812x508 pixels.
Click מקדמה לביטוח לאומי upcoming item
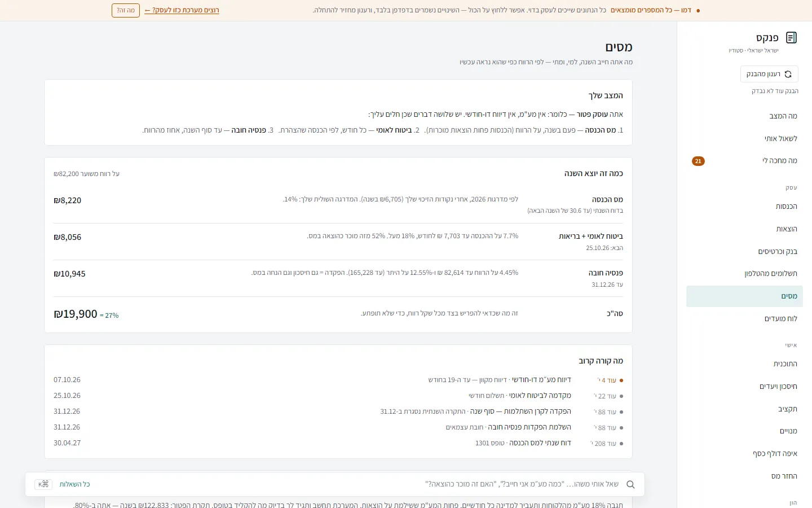pyautogui.click(x=338, y=396)
